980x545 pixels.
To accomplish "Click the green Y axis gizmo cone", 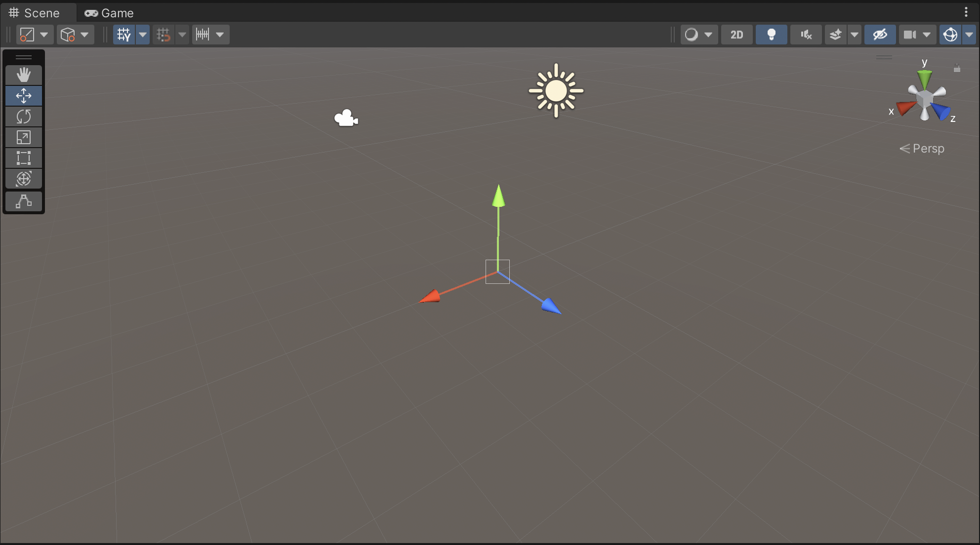I will coord(924,78).
